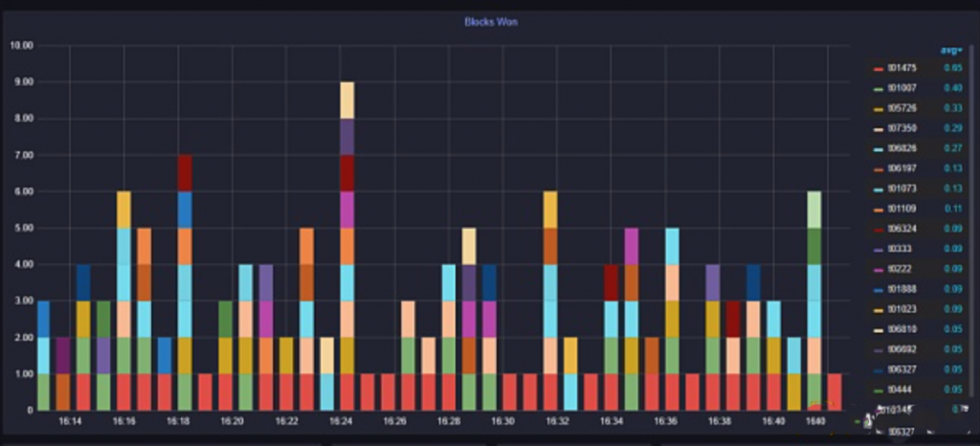Click the blue swatch next to t01888
The width and height of the screenshot is (980, 446).
(x=878, y=289)
